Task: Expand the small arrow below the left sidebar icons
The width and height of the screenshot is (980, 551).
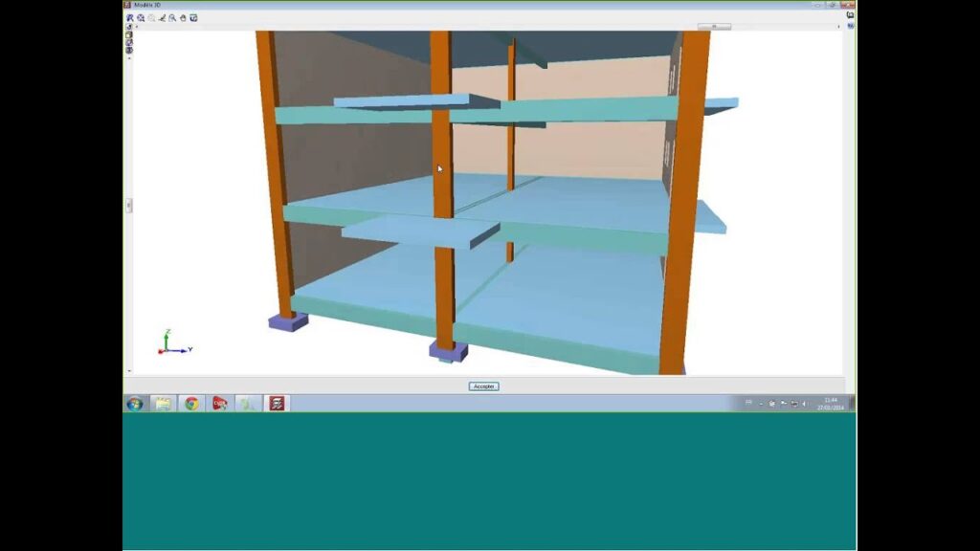Action: [x=129, y=58]
